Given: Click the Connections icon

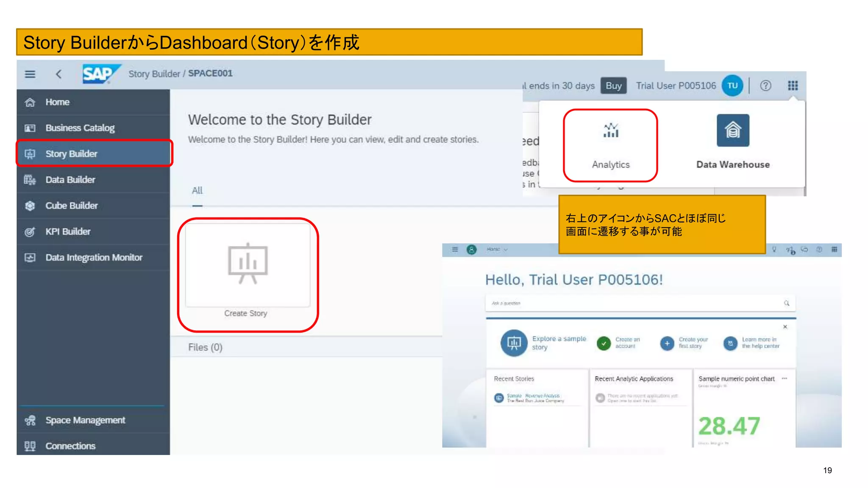Looking at the screenshot, I should [30, 446].
